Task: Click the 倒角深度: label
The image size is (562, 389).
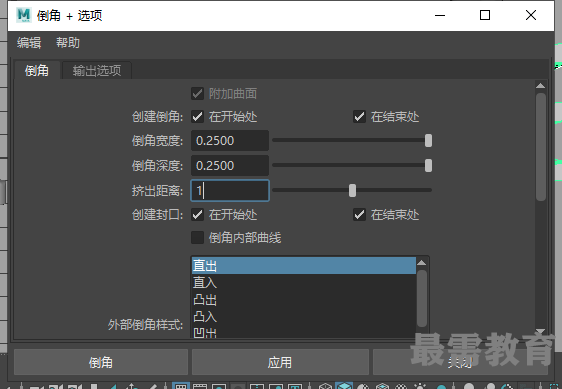Action: click(157, 166)
